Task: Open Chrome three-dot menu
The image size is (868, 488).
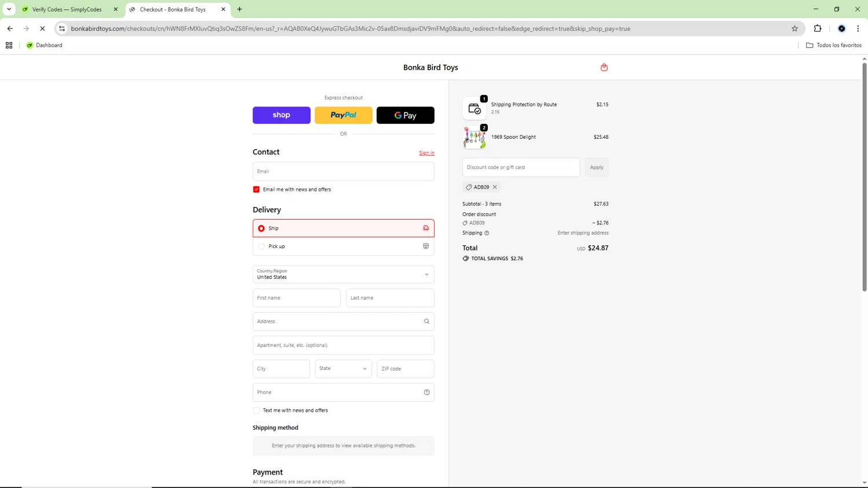Action: 858,28
